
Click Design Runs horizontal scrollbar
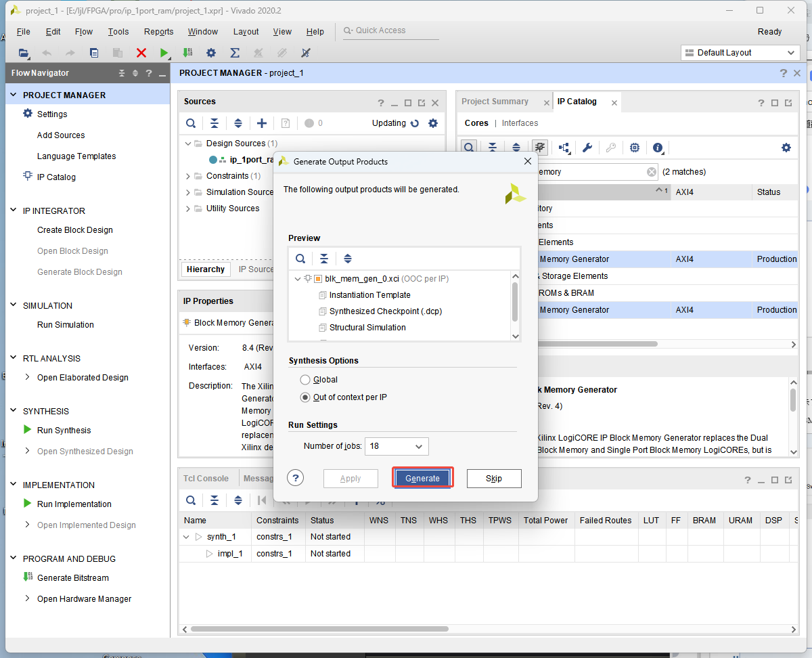pyautogui.click(x=320, y=629)
